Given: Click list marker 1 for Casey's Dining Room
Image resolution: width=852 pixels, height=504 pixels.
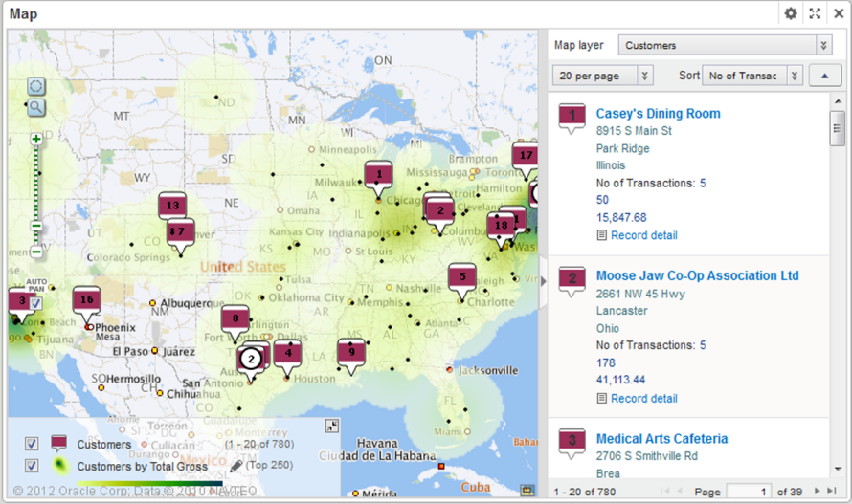Looking at the screenshot, I should click(x=572, y=119).
